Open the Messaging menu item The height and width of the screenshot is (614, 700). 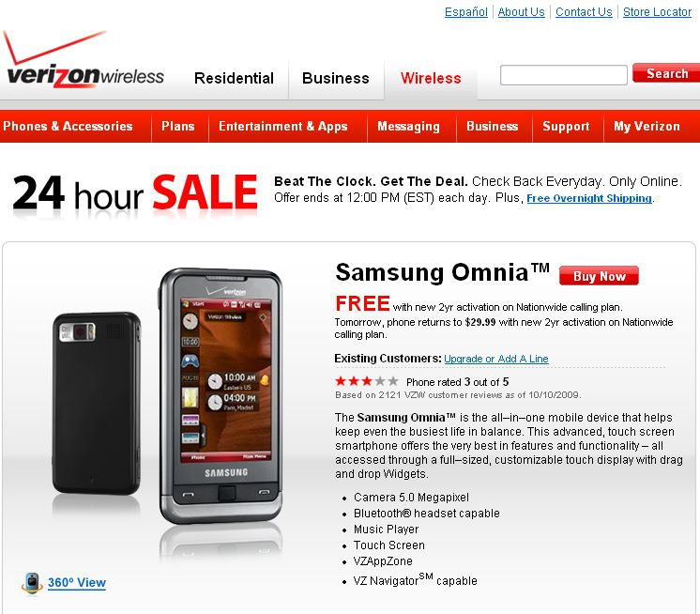(x=408, y=127)
